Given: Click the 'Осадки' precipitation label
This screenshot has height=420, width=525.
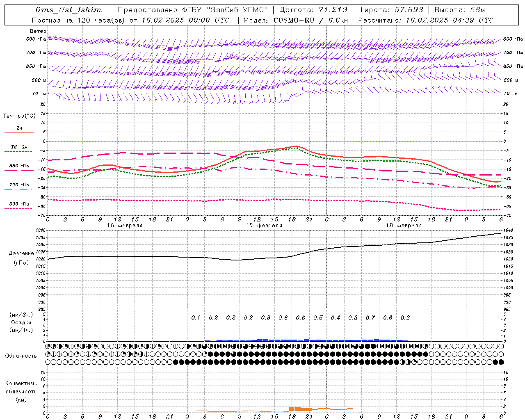Looking at the screenshot, I should tap(21, 322).
